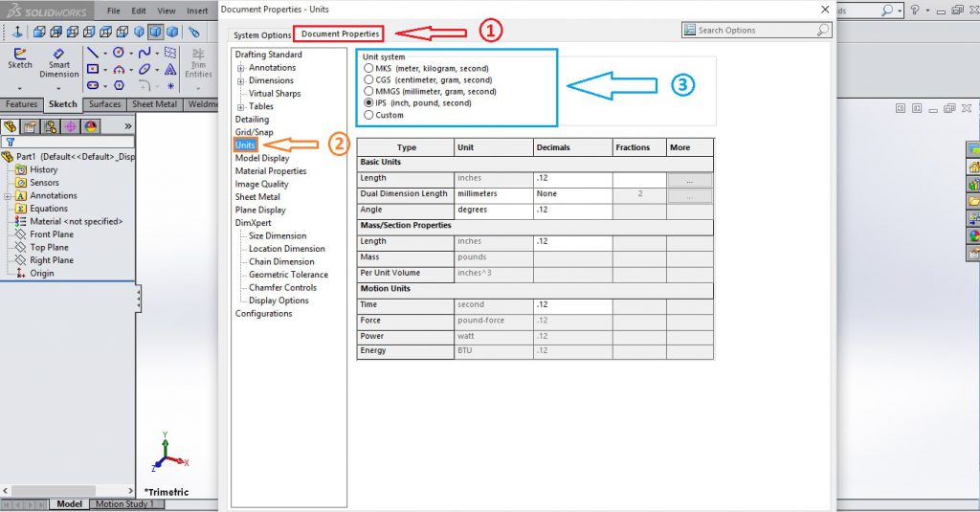Click the Search Options input field
This screenshot has height=512, width=980.
point(756,30)
